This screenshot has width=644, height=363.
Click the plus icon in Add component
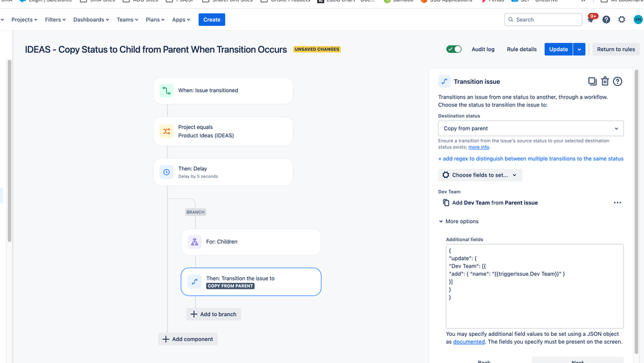pos(166,339)
